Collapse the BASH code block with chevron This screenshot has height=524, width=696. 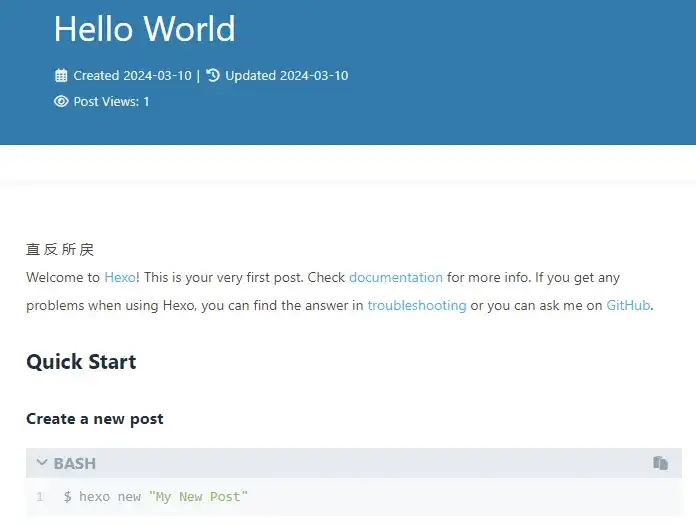41,463
